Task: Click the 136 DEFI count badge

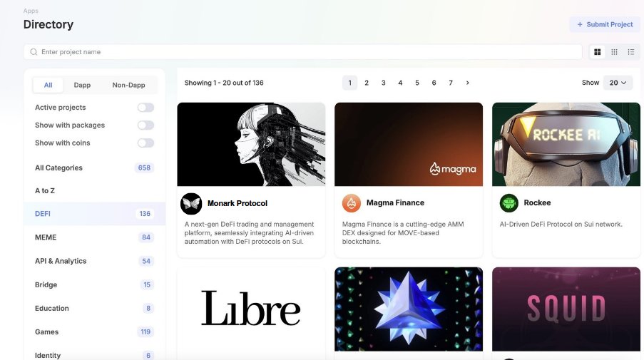Action: point(145,214)
